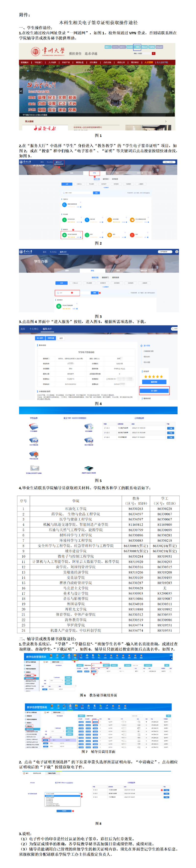Click the red search icon on university homepage
Viewport: 196px width, 868px height.
[x=154, y=53]
